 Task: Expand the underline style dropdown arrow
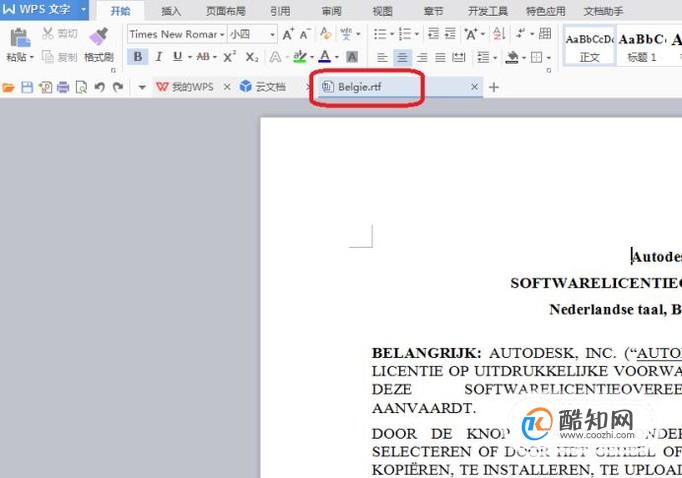190,57
